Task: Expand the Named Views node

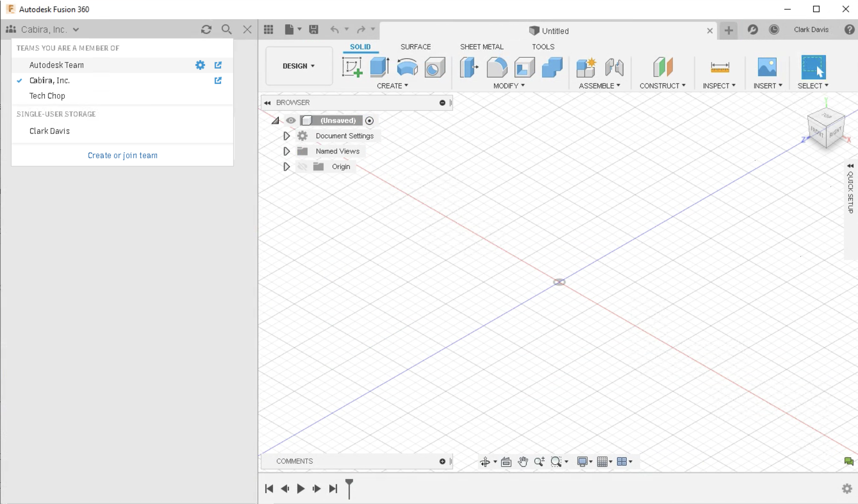Action: click(x=287, y=151)
